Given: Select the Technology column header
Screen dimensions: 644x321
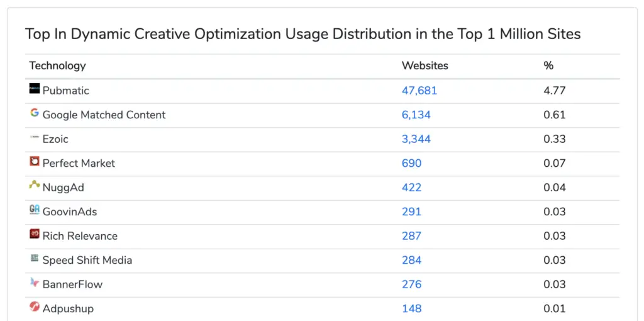Looking at the screenshot, I should point(57,65).
